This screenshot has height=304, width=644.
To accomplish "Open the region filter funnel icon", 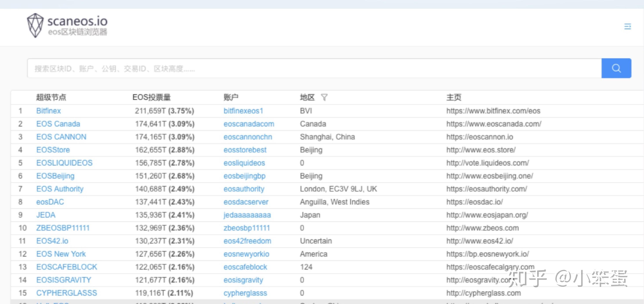I will point(324,97).
